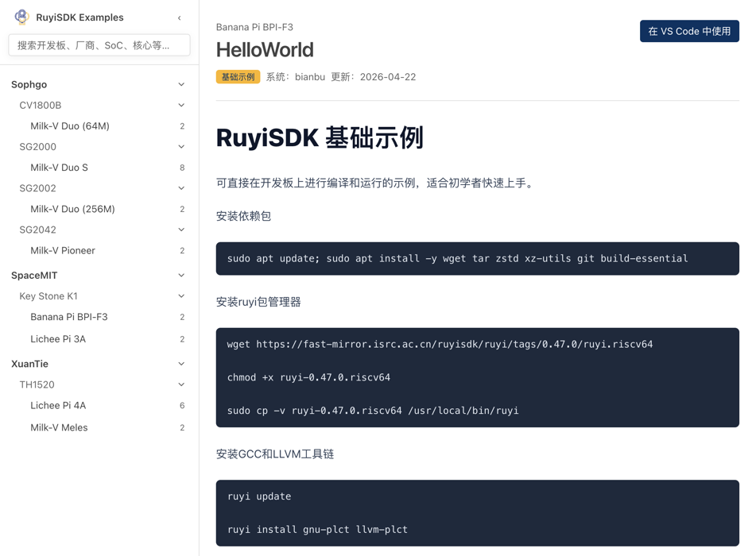
Task: Click the 基础示例 yellow tag badge
Action: click(238, 76)
